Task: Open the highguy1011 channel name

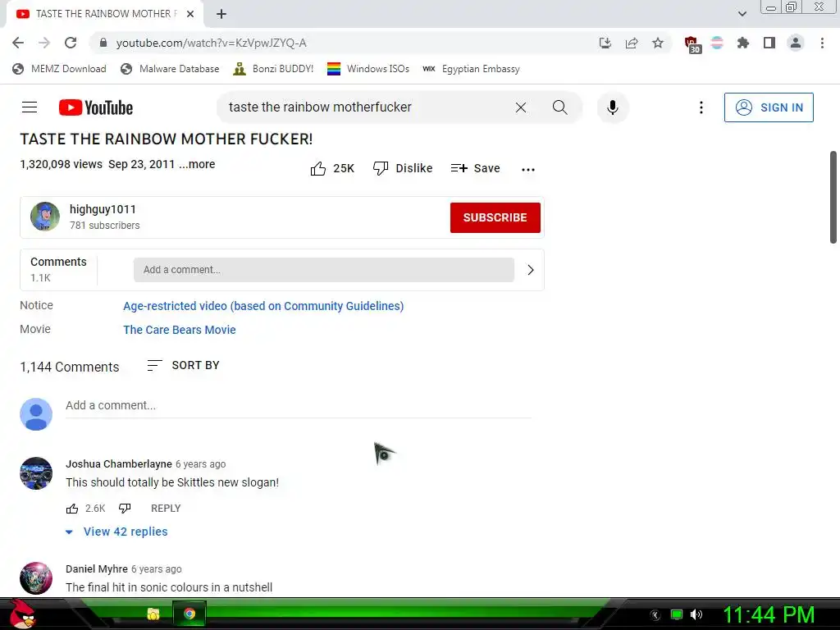Action: tap(103, 209)
